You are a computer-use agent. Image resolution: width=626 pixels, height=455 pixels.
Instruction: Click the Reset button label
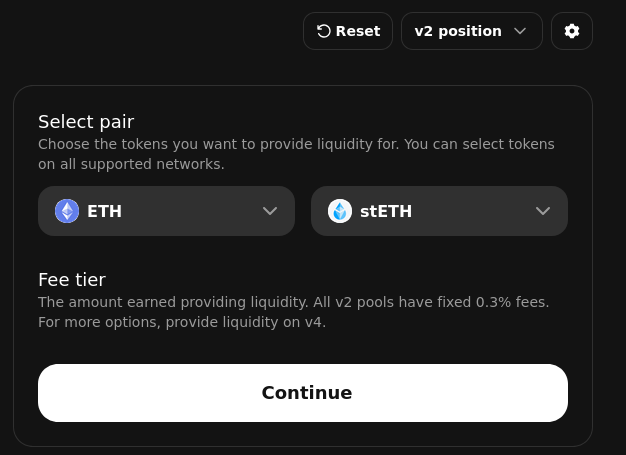tap(358, 31)
